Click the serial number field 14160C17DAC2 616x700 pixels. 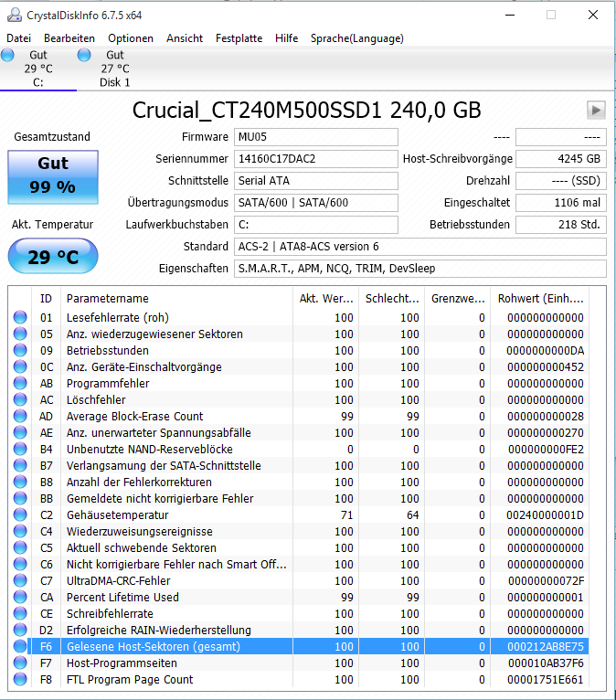[316, 159]
